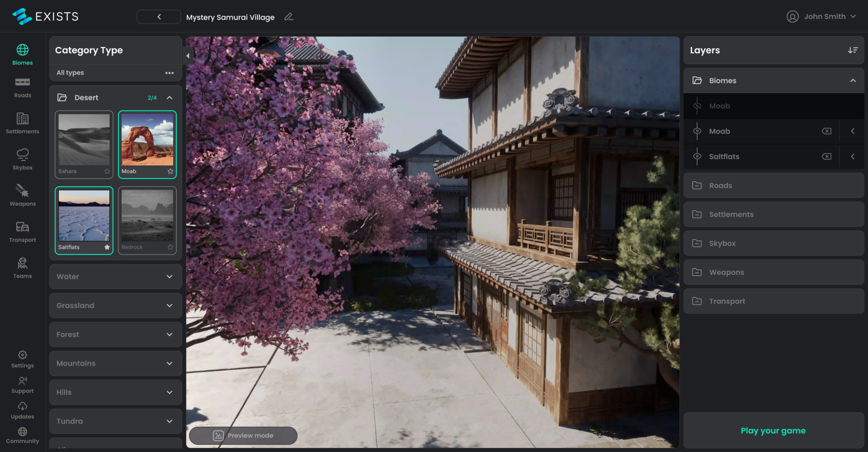Click the pencil icon to rename project
This screenshot has height=452, width=868.
coord(289,17)
